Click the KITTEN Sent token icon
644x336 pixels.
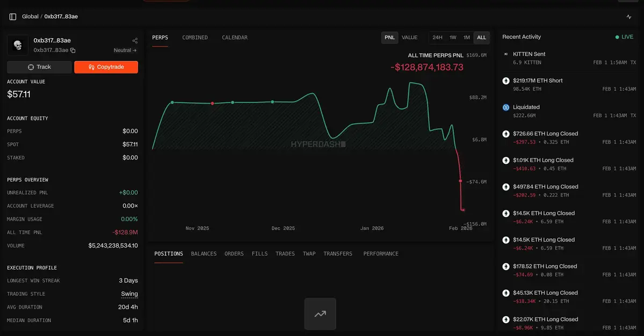point(505,54)
